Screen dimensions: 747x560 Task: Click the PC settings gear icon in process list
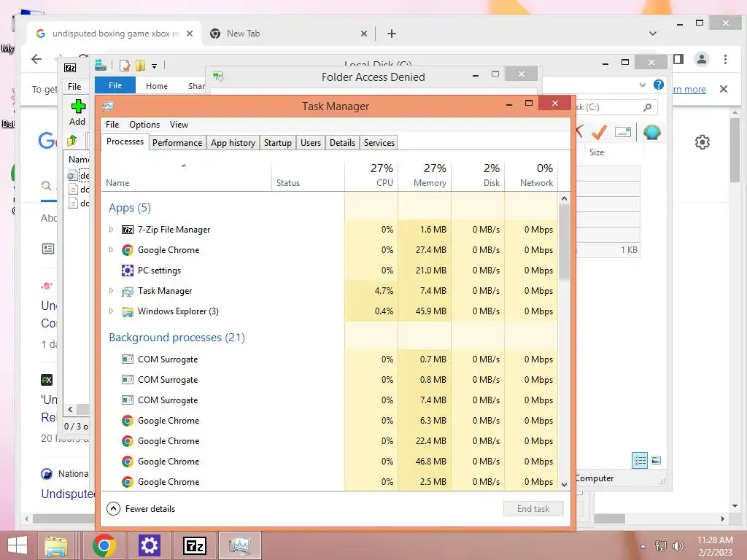click(x=127, y=271)
